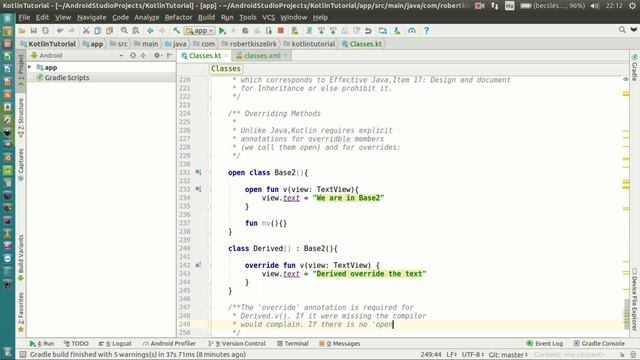640x360 pixels.
Task: Open the LF line separator selector
Action: click(451, 355)
